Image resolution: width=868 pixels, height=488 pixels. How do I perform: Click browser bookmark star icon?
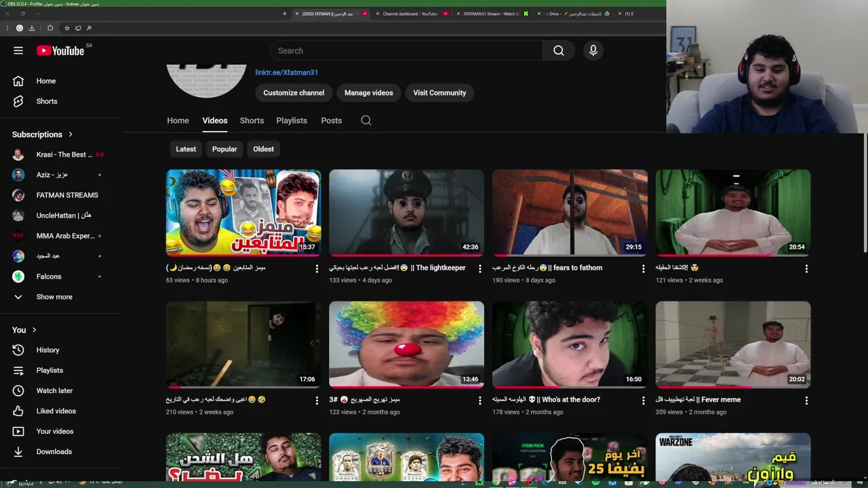[x=66, y=28]
